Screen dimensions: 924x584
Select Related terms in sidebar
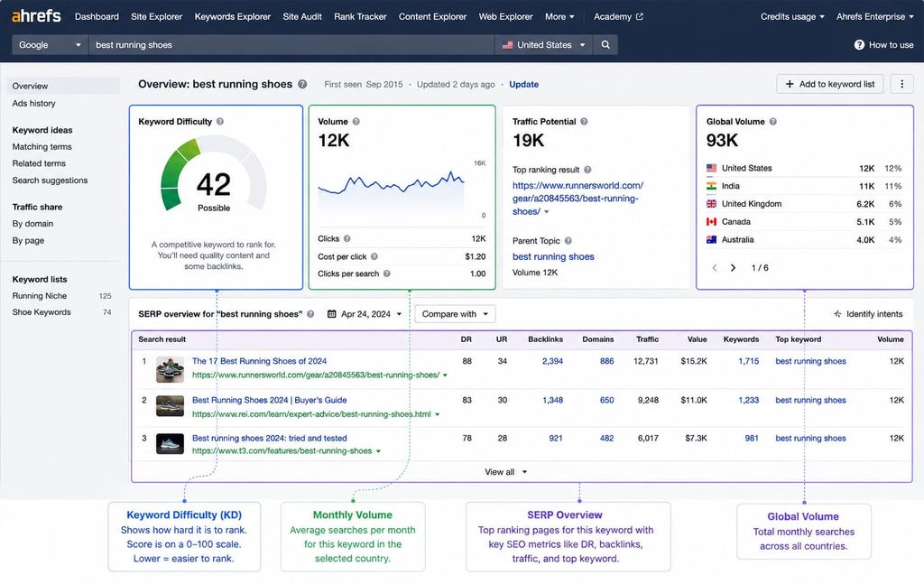coord(39,163)
